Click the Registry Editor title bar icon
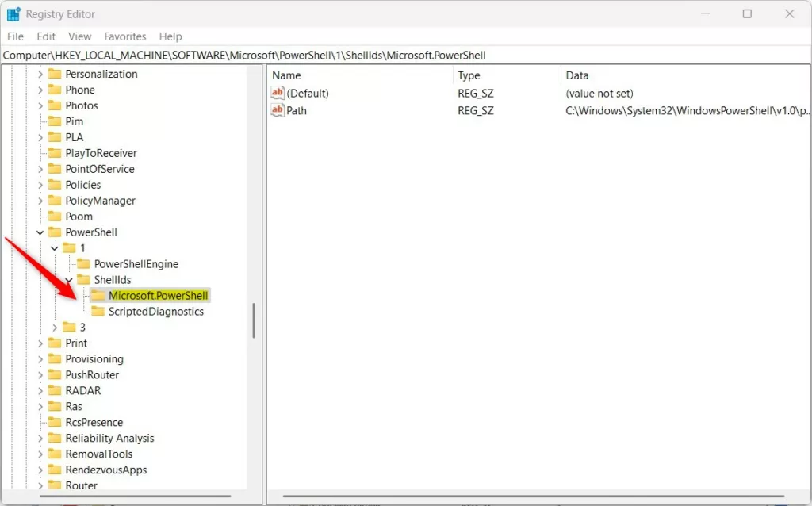812x506 pixels. [x=12, y=13]
